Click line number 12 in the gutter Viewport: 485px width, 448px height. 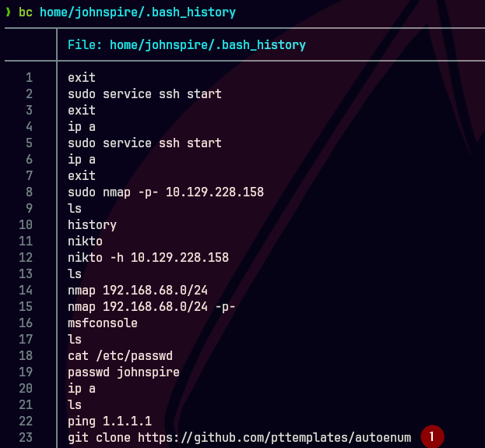click(26, 258)
